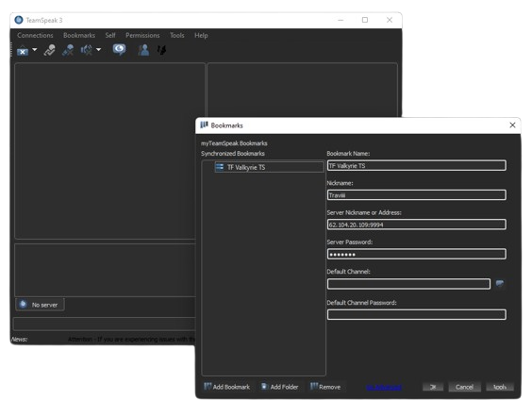Click the Server Password field
The image size is (532, 417).
point(417,254)
